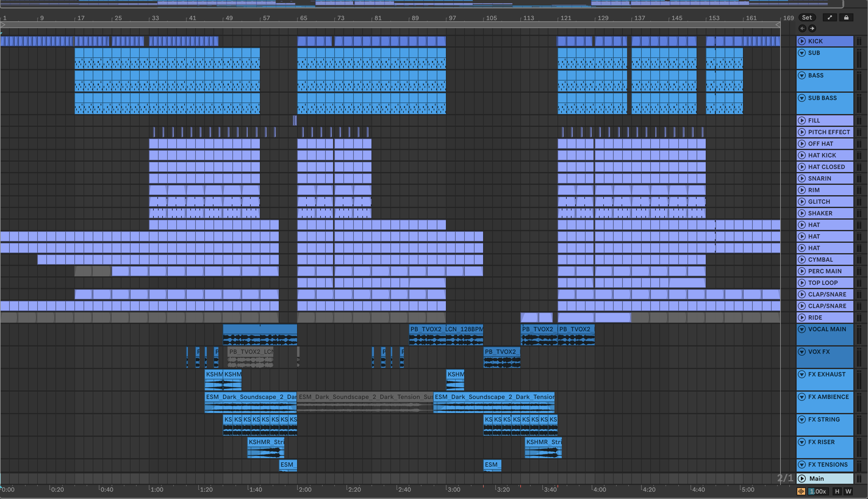Click optimize arrangement width W button
This screenshot has height=499, width=868.
pos(848,491)
